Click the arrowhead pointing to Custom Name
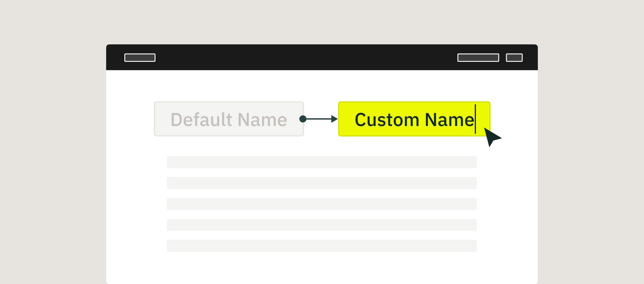Viewport: 644px width, 284px height. pyautogui.click(x=334, y=119)
